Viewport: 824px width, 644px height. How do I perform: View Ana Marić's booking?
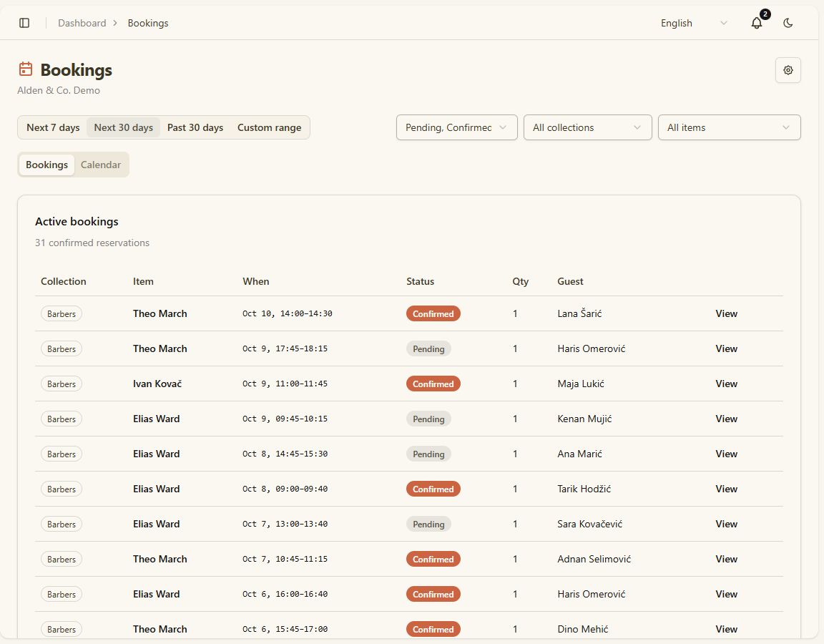click(726, 454)
